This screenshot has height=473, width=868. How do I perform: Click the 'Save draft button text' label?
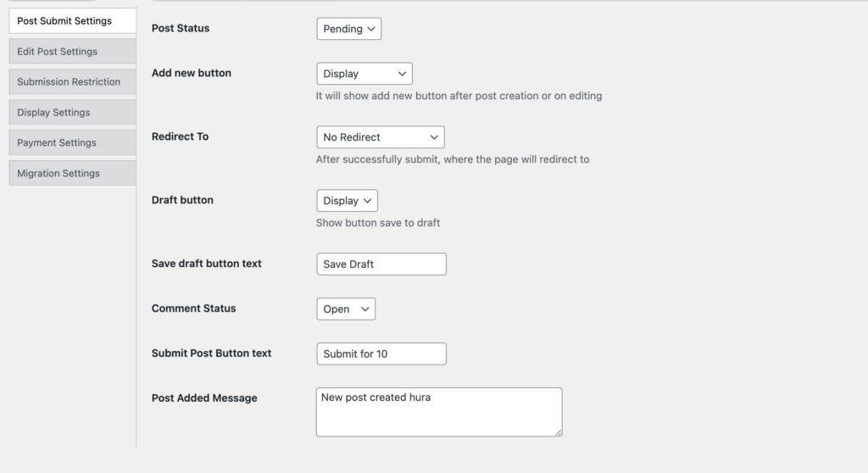pos(206,264)
